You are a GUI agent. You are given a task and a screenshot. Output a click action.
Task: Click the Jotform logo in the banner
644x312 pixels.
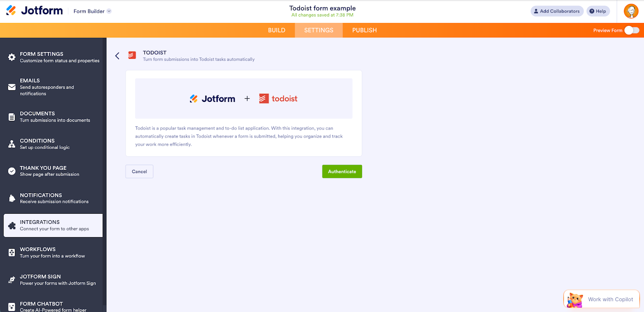213,99
